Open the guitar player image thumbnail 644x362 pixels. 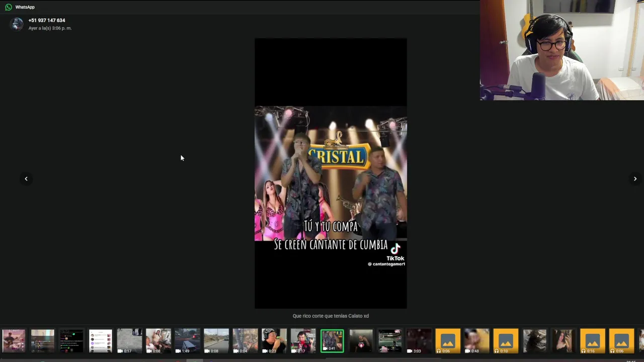pos(14,341)
